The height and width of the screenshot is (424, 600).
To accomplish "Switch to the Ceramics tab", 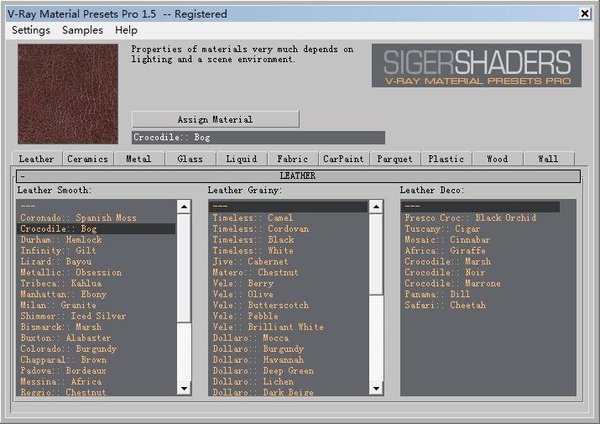I will (x=88, y=158).
